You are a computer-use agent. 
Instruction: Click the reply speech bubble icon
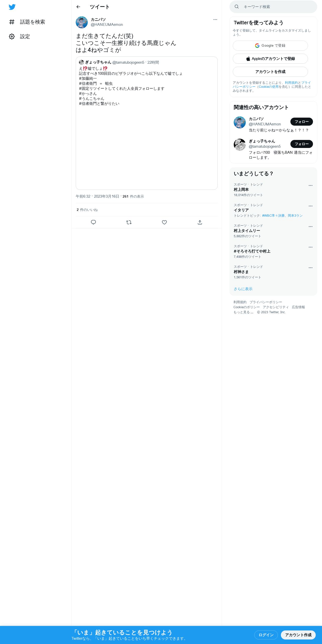pyautogui.click(x=94, y=222)
